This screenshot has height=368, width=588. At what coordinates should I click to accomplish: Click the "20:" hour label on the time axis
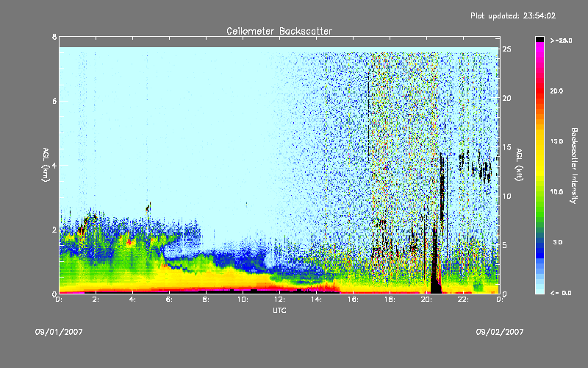(x=426, y=300)
